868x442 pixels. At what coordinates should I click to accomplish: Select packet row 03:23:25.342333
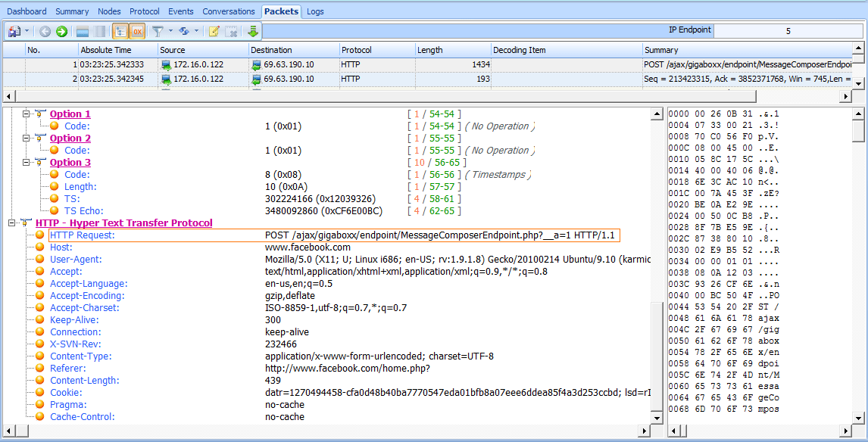(x=427, y=65)
